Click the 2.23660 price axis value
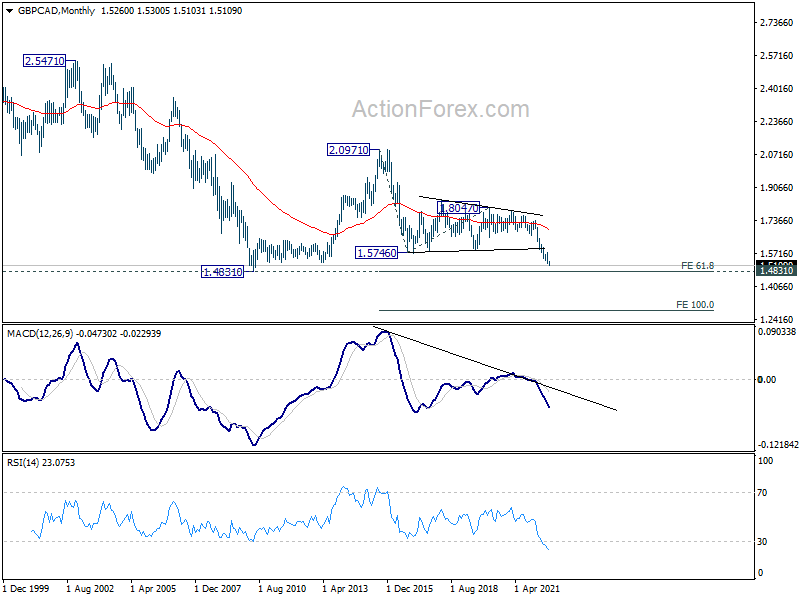Viewport: 800px width, 600px height. pos(777,121)
